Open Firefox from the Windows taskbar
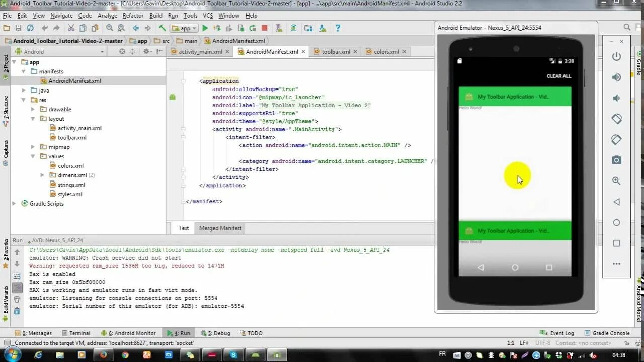 [103, 355]
